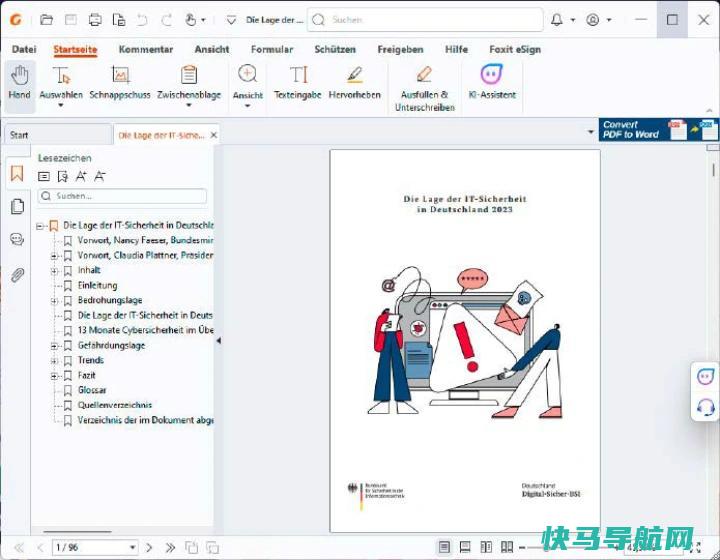Click the Undo arrow in the quick access bar

pyautogui.click(x=142, y=20)
